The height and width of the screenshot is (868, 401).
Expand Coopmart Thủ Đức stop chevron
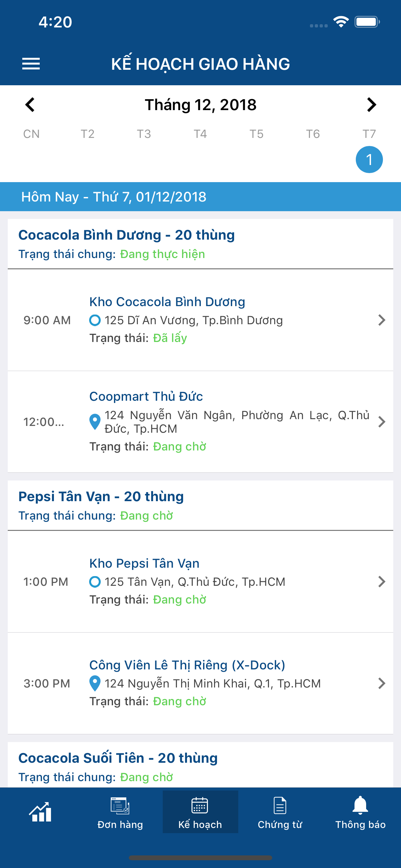click(x=381, y=421)
